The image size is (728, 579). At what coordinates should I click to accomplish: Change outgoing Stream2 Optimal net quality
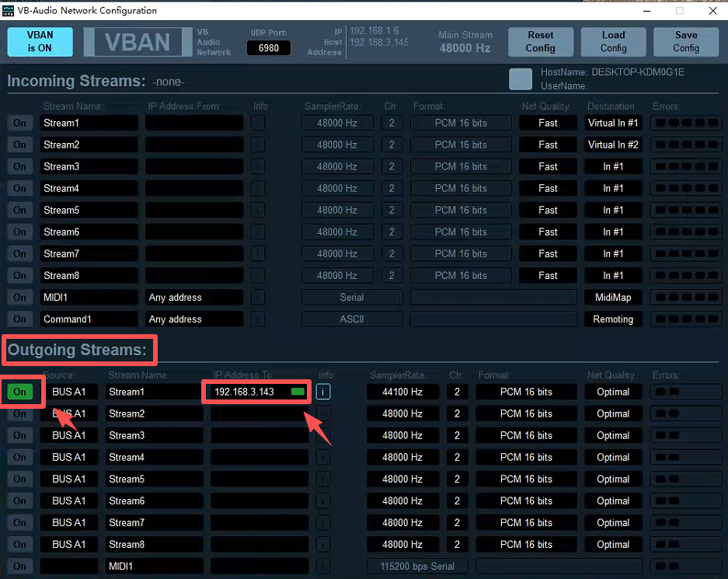pyautogui.click(x=613, y=414)
